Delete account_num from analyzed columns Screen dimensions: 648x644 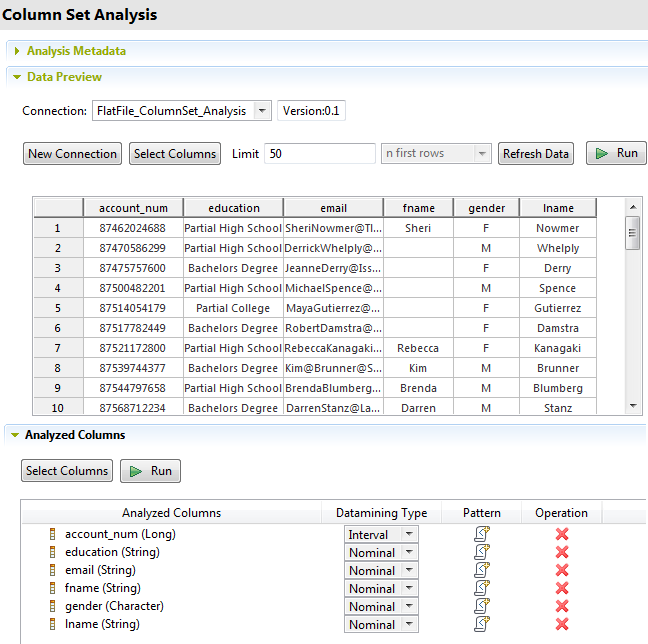(562, 534)
